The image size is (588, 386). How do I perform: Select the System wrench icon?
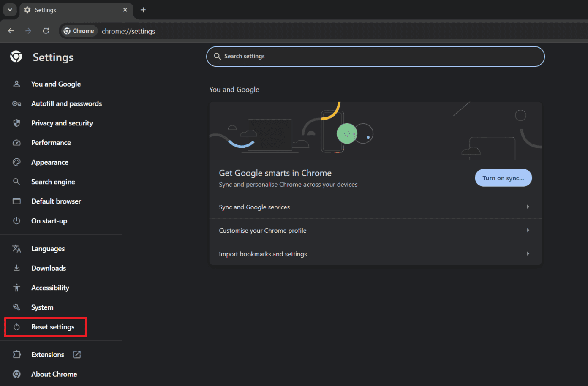[x=16, y=307]
